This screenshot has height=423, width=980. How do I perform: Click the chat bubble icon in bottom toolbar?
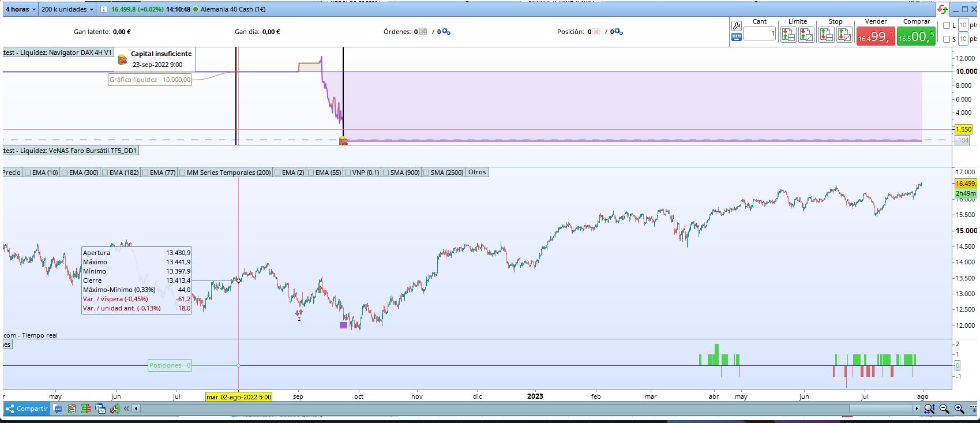58,409
